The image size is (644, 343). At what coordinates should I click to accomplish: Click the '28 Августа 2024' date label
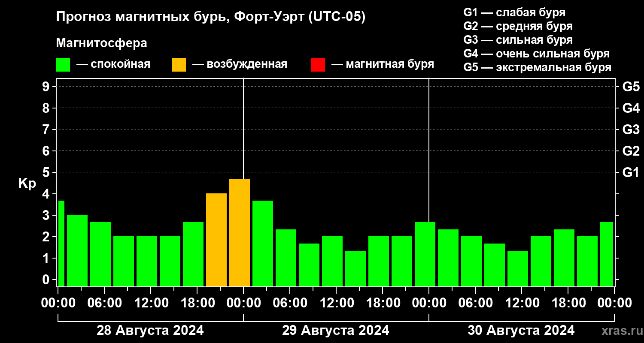(x=150, y=331)
